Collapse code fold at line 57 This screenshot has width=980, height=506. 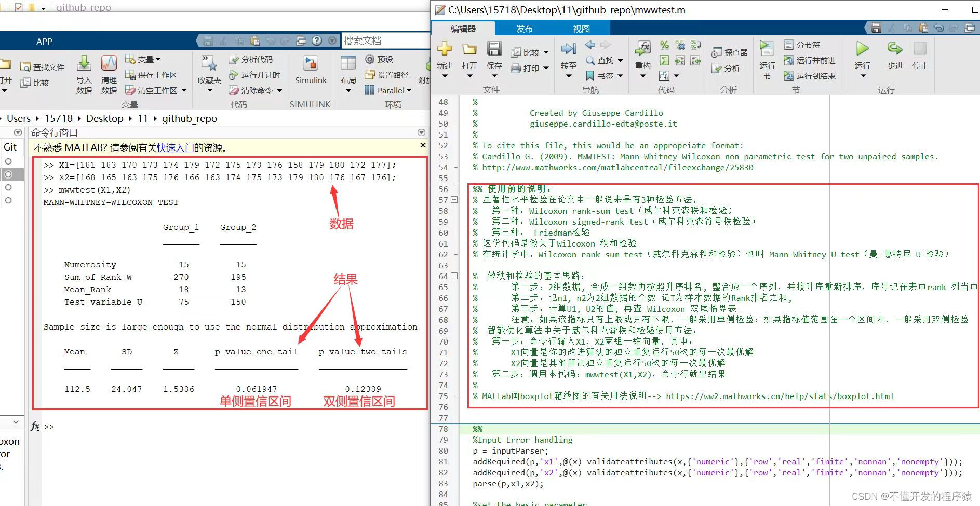pos(454,199)
